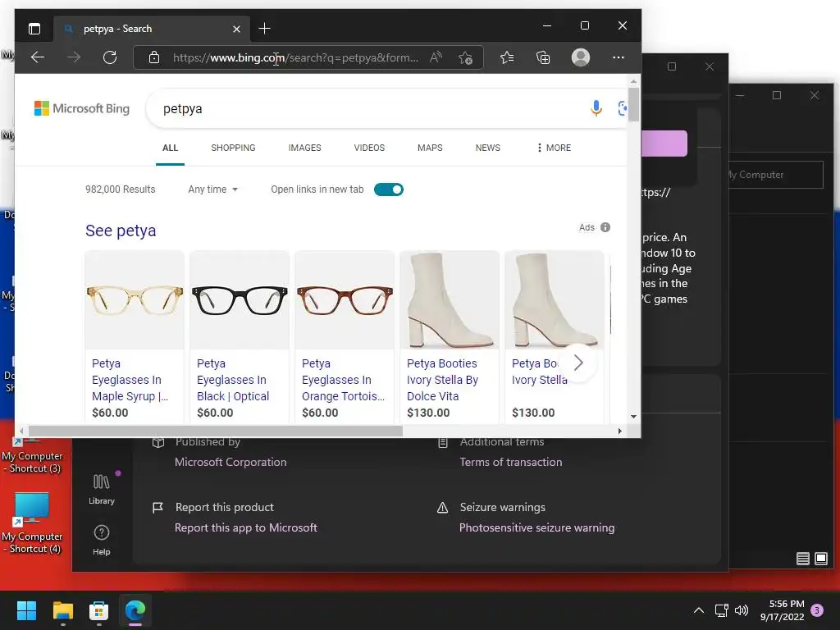
Task: Open Edge Settings and more menu
Action: [619, 57]
